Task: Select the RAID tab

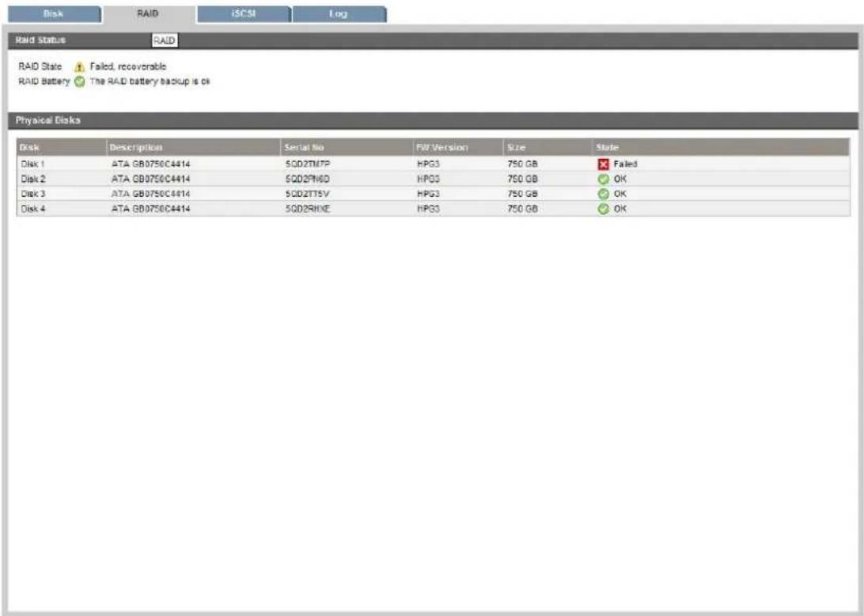Action: [x=148, y=13]
